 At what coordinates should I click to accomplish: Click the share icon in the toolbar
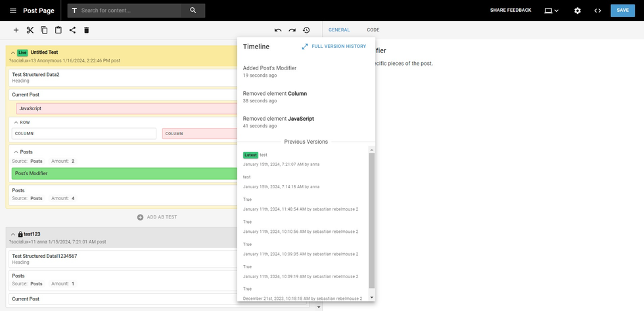72,30
